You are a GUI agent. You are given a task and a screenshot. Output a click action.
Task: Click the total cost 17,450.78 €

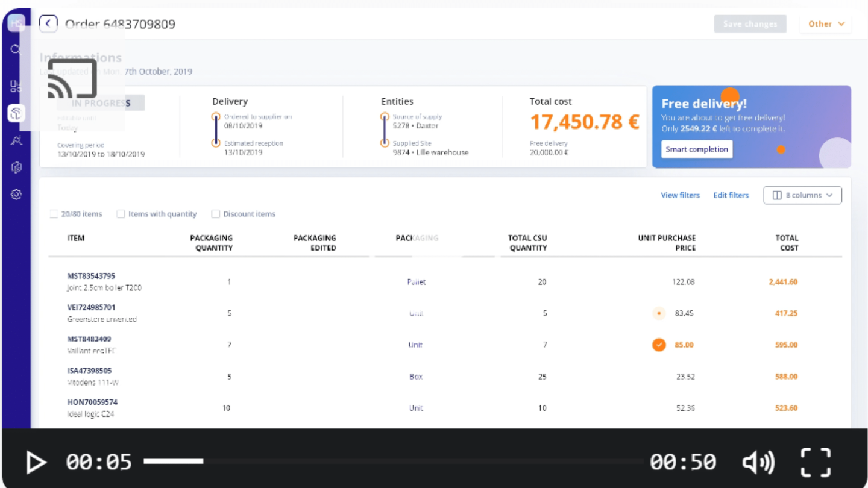coord(585,122)
